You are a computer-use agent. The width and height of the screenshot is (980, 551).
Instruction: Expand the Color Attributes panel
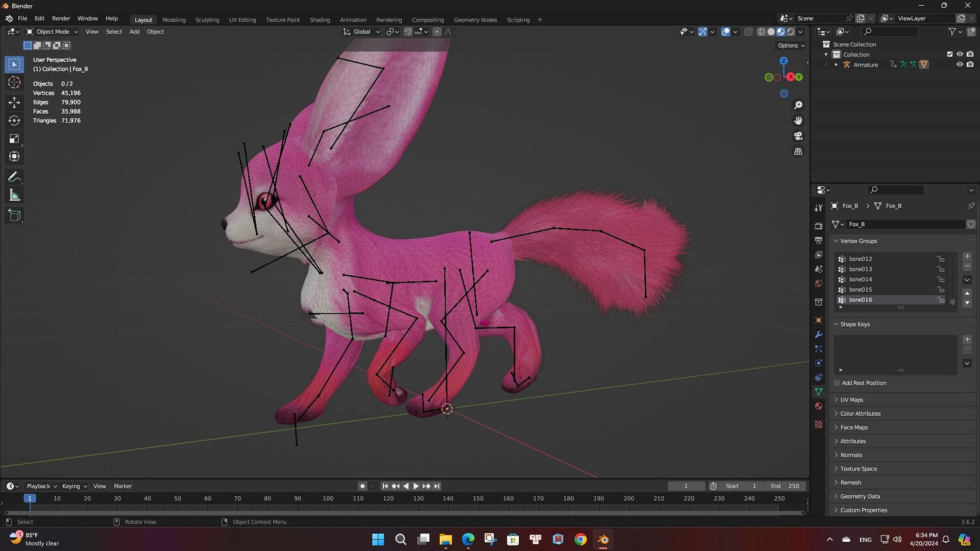click(902, 414)
